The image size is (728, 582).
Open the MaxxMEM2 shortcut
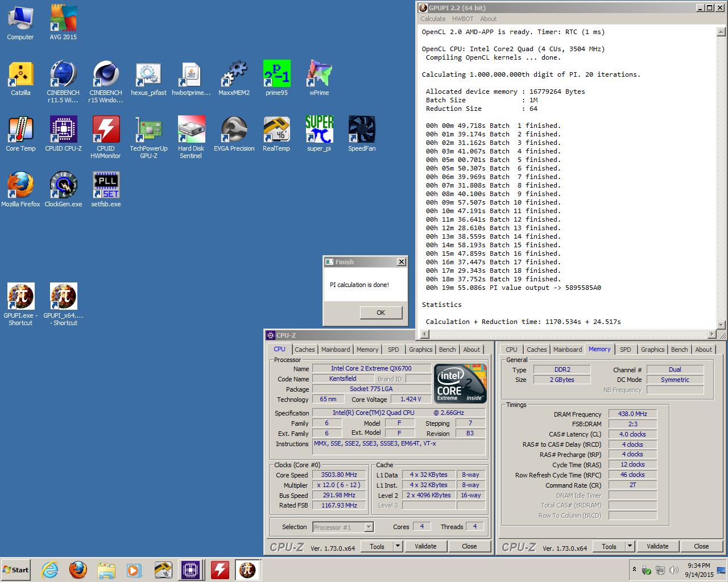pyautogui.click(x=234, y=78)
